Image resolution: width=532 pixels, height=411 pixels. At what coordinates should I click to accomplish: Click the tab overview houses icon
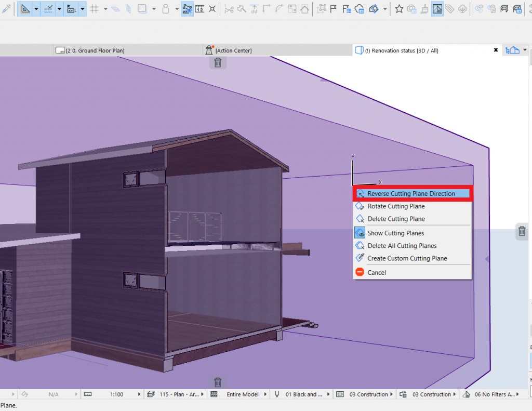click(512, 50)
